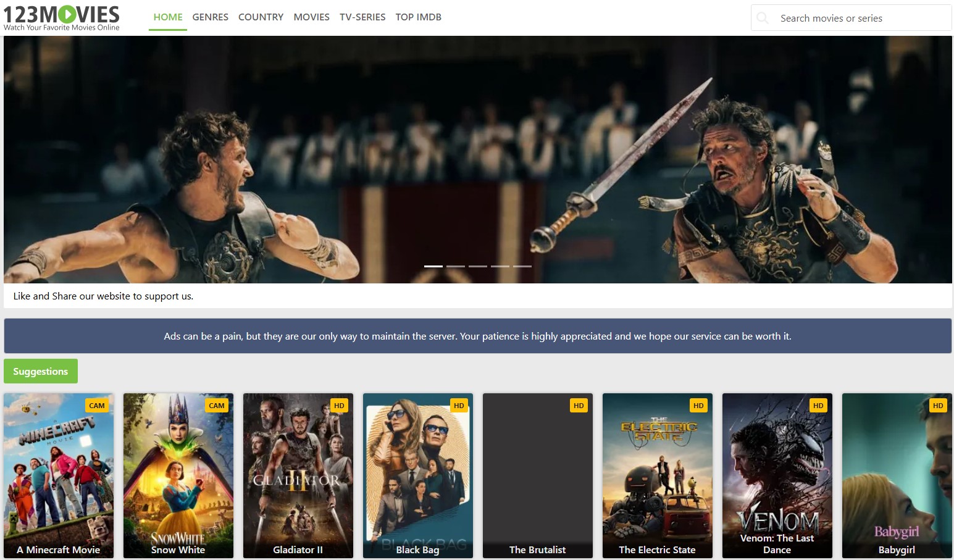The height and width of the screenshot is (560, 954).
Task: Go to the MOVIES section
Action: coord(311,17)
